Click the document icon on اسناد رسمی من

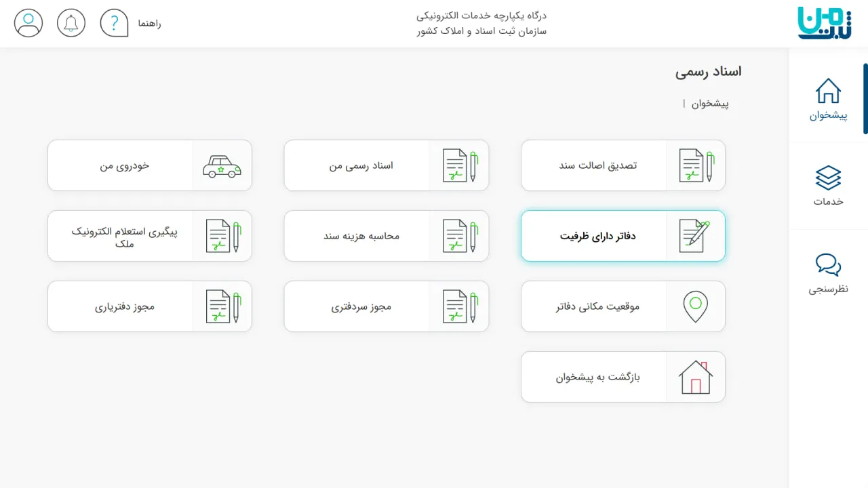pyautogui.click(x=459, y=165)
